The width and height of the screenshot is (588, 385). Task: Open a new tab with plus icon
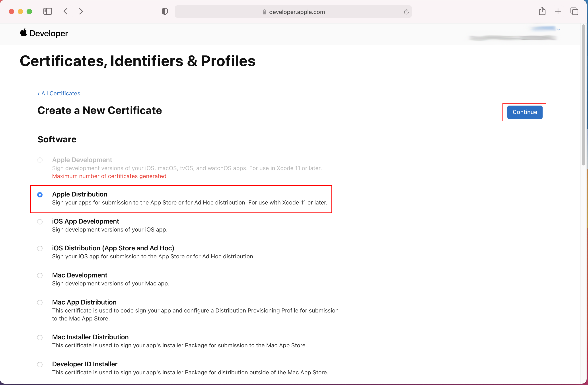coord(558,11)
